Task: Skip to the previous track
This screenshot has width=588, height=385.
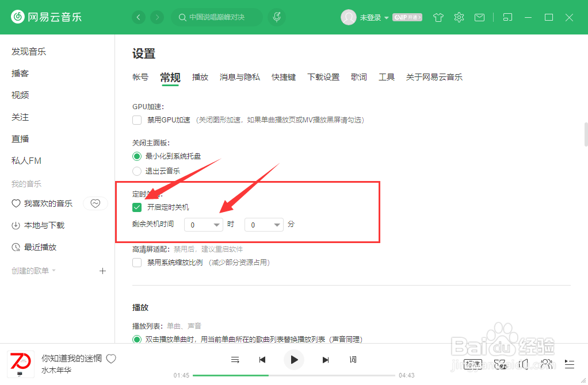Action: [262, 360]
